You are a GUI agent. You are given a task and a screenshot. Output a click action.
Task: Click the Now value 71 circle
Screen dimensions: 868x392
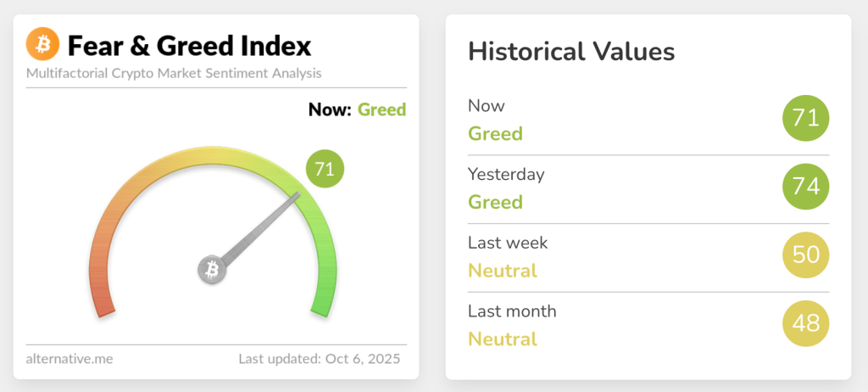[x=805, y=118]
